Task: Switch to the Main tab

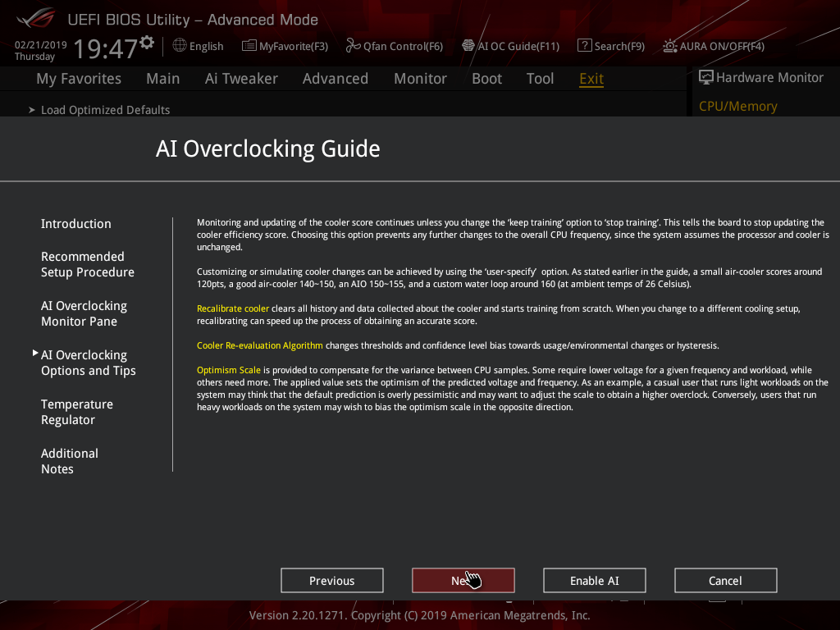Action: click(163, 79)
